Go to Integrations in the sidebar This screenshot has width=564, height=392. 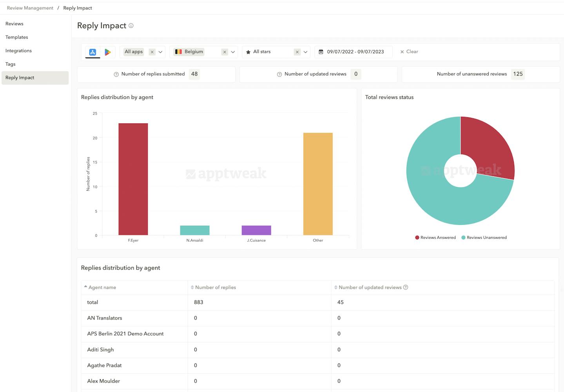coord(18,51)
